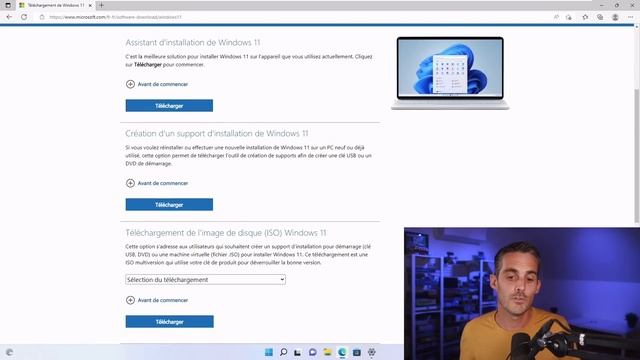The width and height of the screenshot is (640, 360).
Task: Click the Read aloud icon in address bar
Action: click(x=556, y=17)
